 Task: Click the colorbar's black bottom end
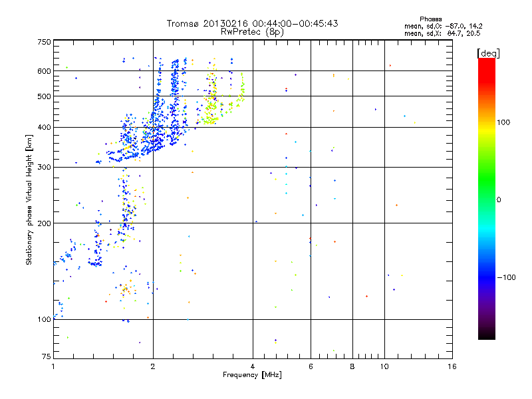click(x=487, y=334)
